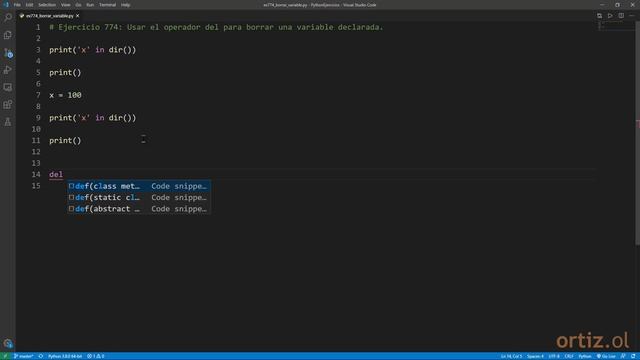
Task: Open the Extensions view
Action: [8, 104]
